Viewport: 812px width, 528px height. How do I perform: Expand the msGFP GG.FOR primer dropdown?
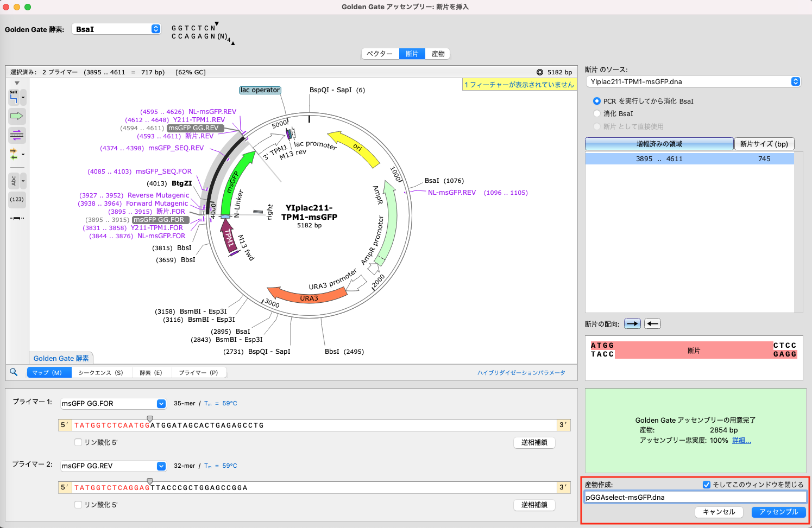pyautogui.click(x=161, y=404)
